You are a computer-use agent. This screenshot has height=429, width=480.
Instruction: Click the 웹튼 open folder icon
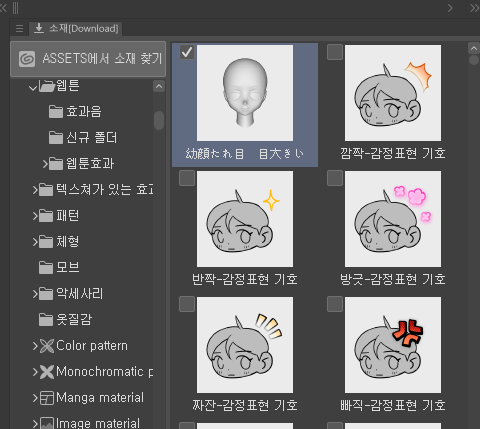click(x=47, y=86)
